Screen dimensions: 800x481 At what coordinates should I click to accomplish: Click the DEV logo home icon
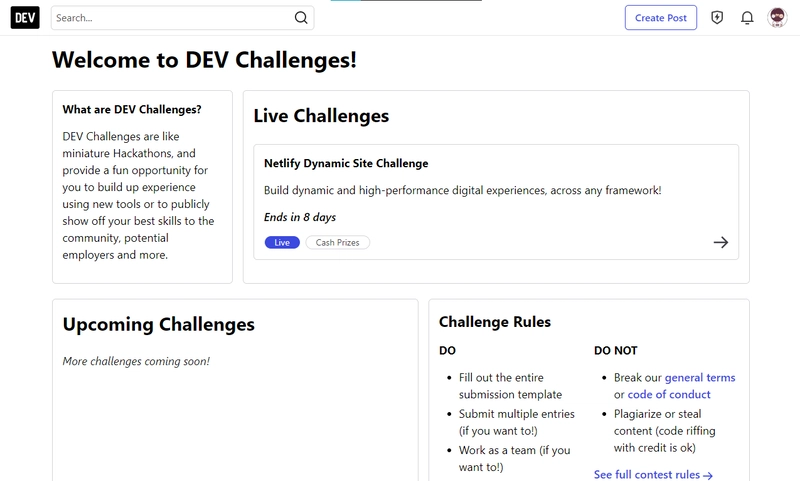click(x=25, y=18)
